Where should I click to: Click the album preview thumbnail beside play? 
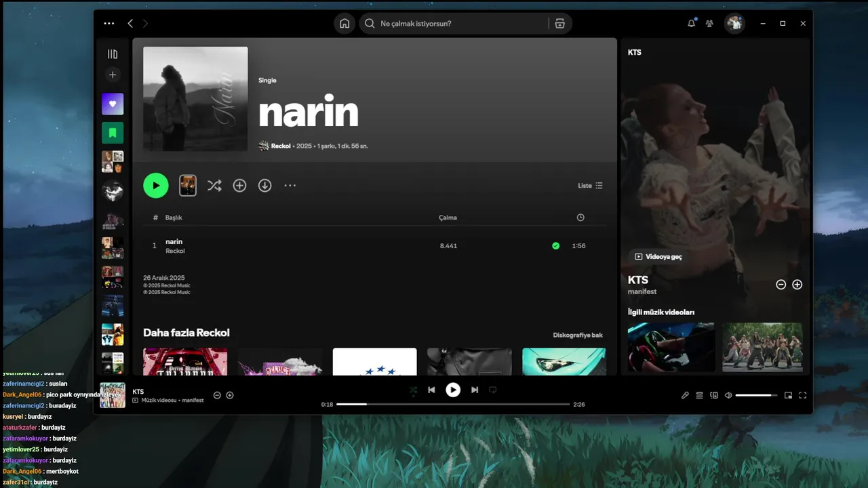click(188, 185)
